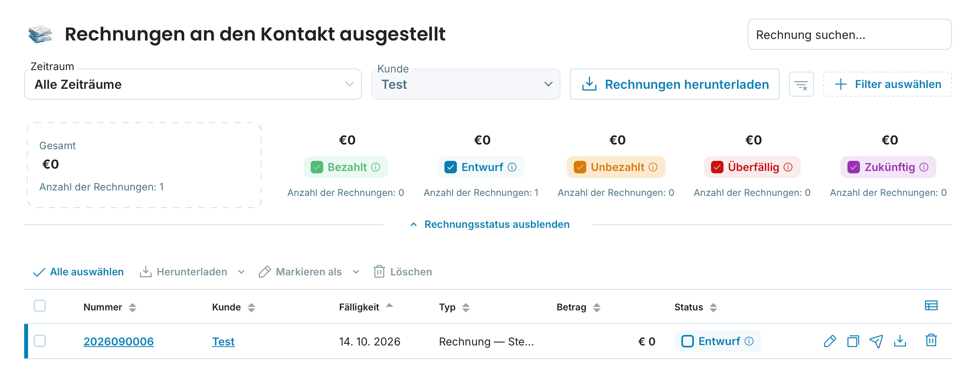Sort table by Nummer column arrows
Screen dimensions: 980x377
(x=133, y=308)
